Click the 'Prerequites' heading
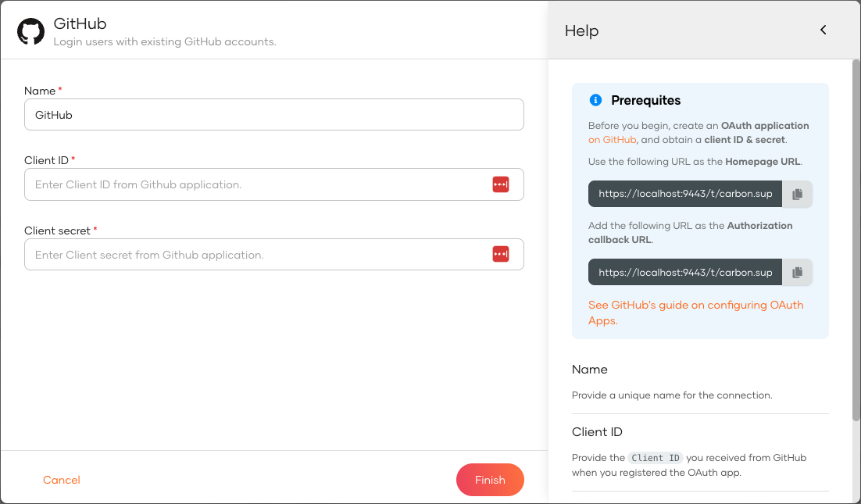This screenshot has width=861, height=504. coord(645,100)
